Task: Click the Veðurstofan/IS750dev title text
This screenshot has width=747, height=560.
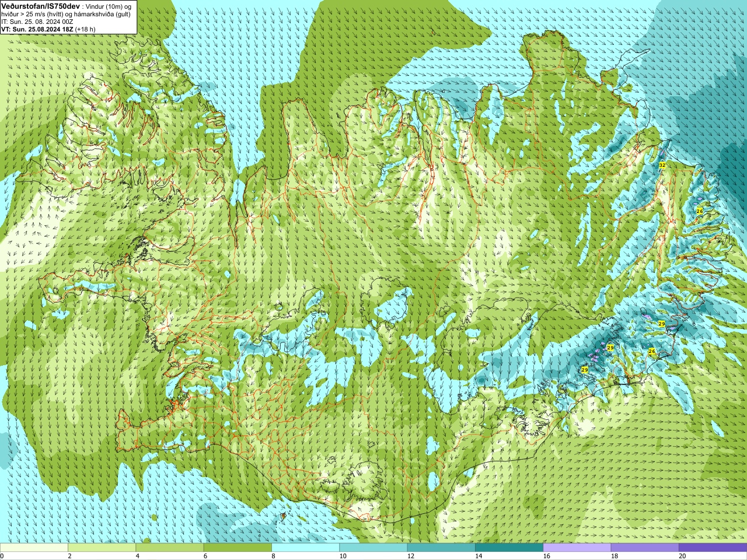Action: tap(40, 6)
